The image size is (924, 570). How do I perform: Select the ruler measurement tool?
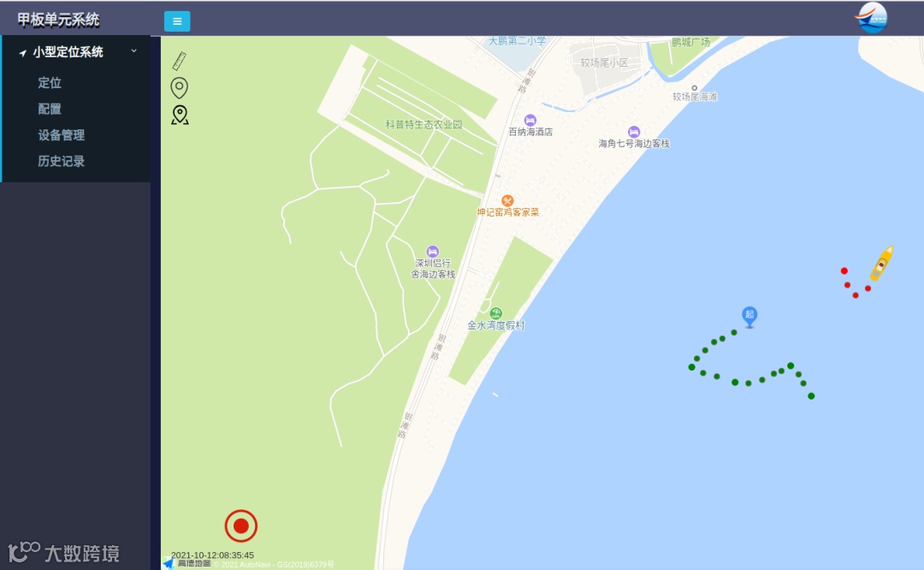[x=180, y=61]
